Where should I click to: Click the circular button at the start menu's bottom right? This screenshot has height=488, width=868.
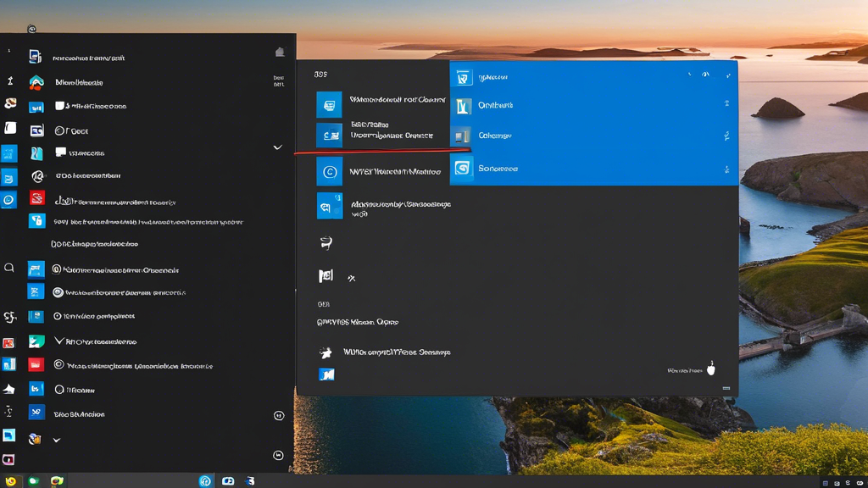pyautogui.click(x=278, y=456)
